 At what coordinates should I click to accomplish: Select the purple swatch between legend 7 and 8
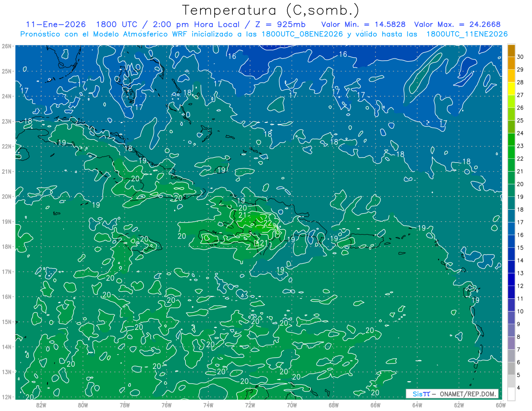[x=512, y=343]
